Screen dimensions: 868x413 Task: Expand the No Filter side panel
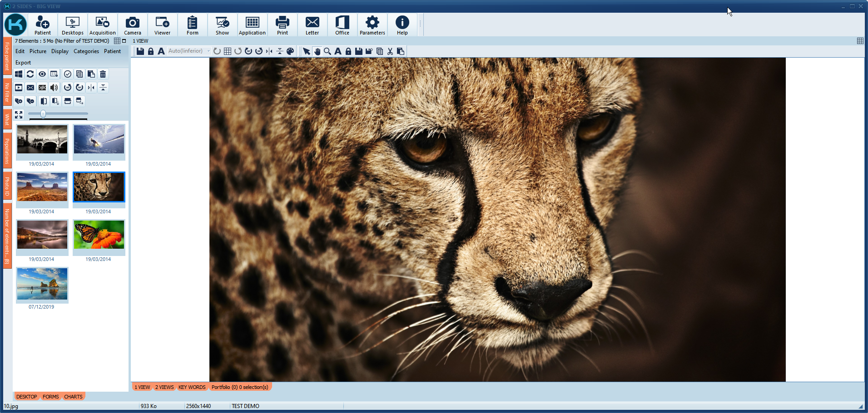pyautogui.click(x=7, y=92)
